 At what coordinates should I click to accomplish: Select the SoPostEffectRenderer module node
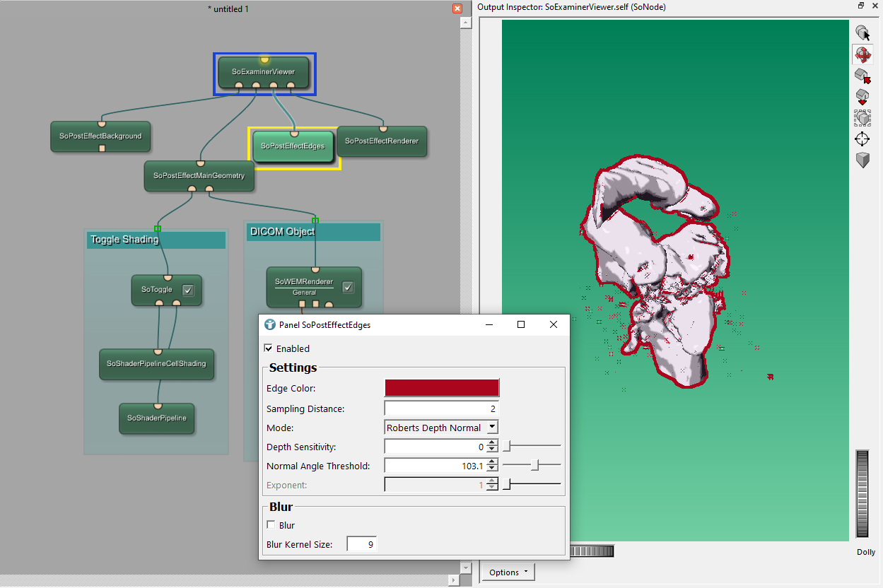(382, 141)
